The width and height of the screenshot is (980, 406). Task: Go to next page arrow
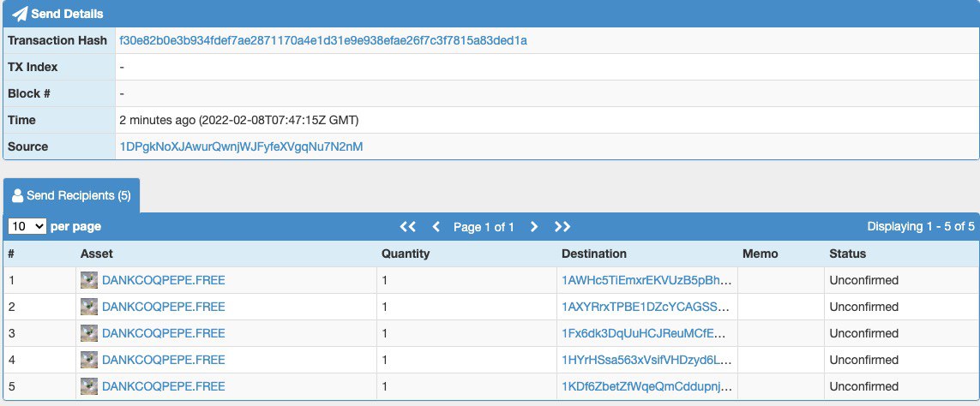(x=534, y=227)
